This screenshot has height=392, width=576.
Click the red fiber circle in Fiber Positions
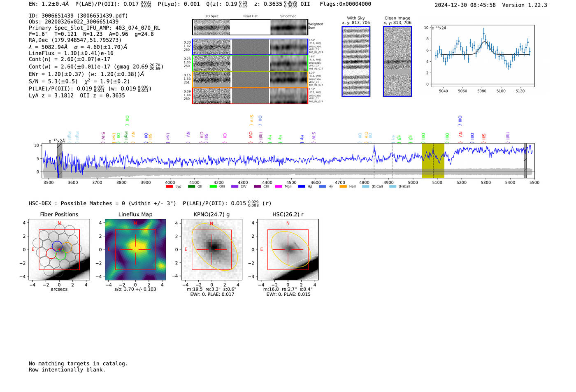(x=51, y=253)
